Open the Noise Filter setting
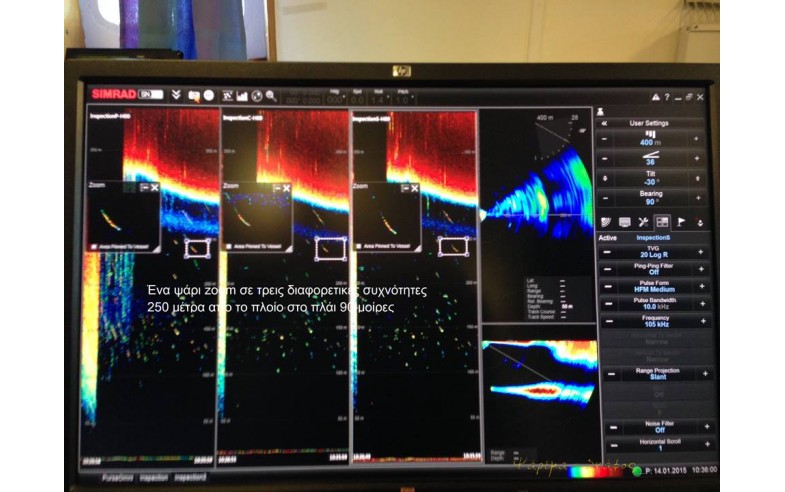The height and width of the screenshot is (492, 785). click(x=659, y=427)
